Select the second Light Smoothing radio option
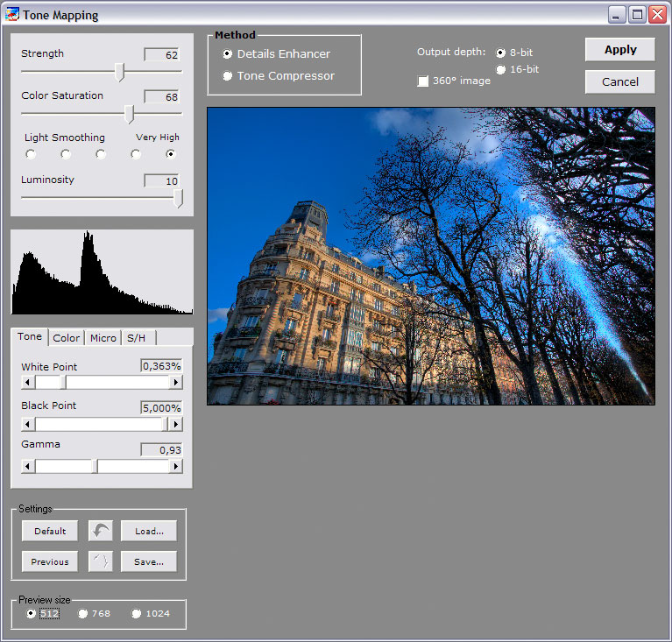Viewport: 672px width, 642px height. point(66,154)
